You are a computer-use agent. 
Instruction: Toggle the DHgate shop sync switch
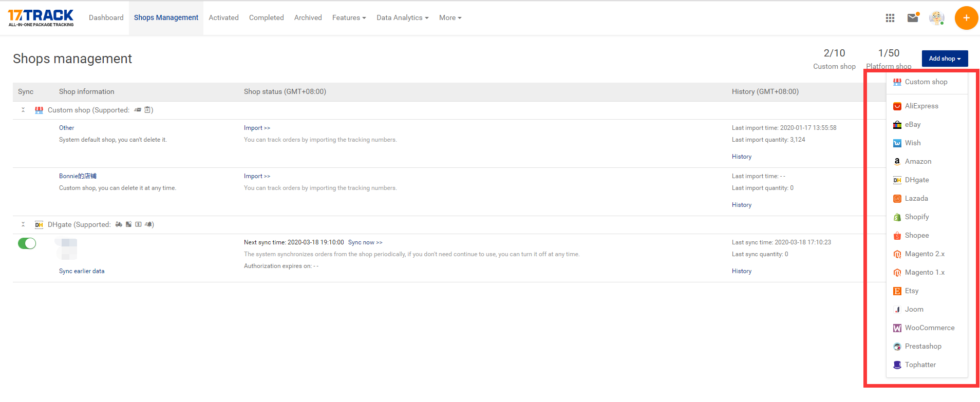pos(27,243)
